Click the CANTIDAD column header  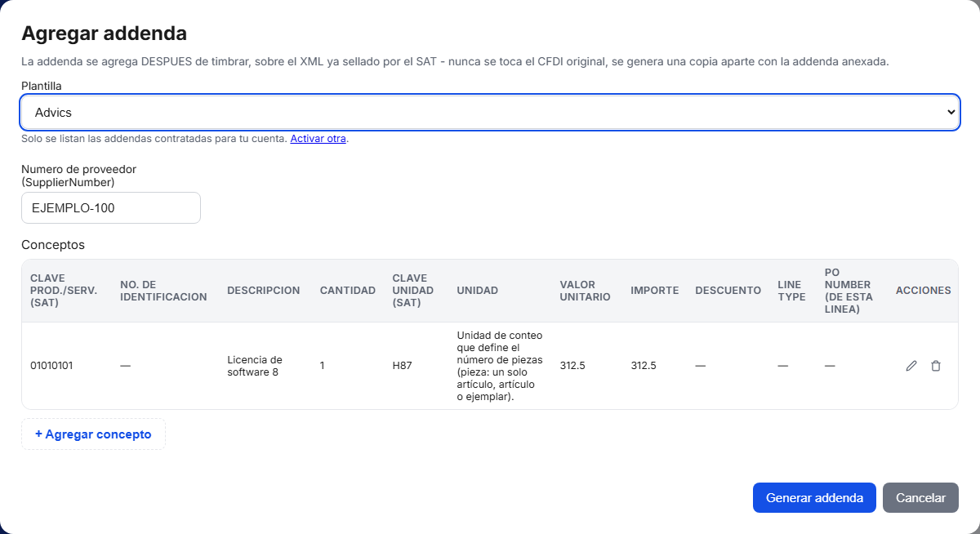[x=348, y=291]
